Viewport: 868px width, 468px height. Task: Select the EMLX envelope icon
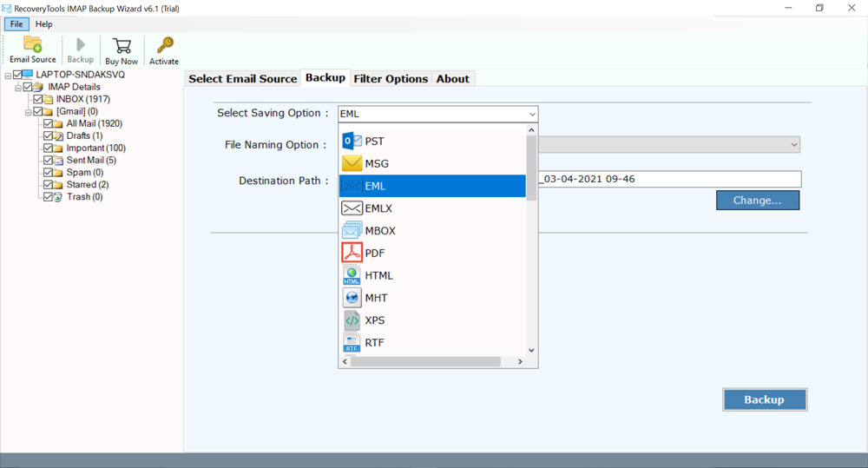(x=352, y=208)
